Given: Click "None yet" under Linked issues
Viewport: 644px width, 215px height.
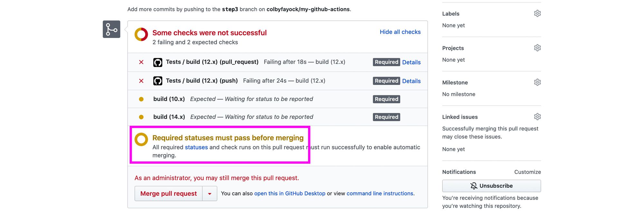Looking at the screenshot, I should click(x=453, y=149).
